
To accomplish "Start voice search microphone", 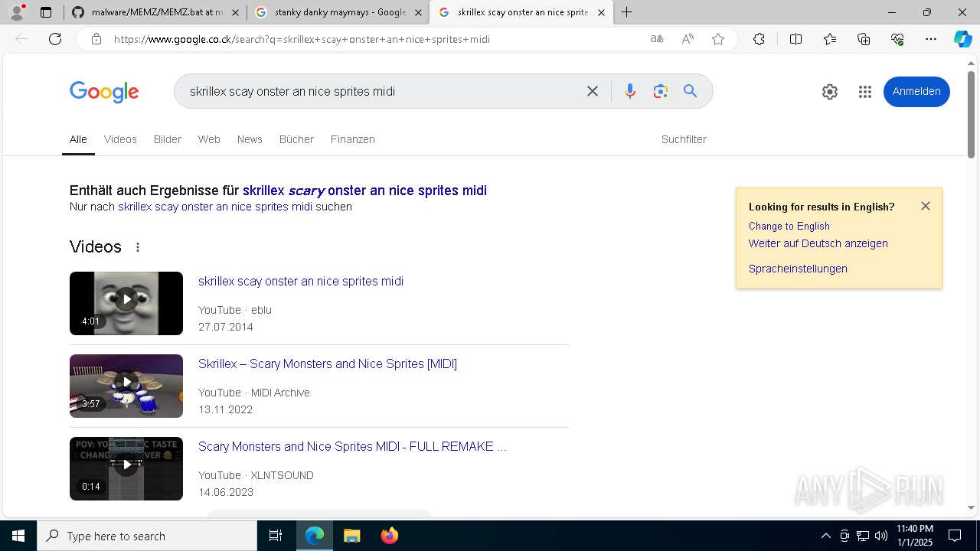I will (629, 91).
